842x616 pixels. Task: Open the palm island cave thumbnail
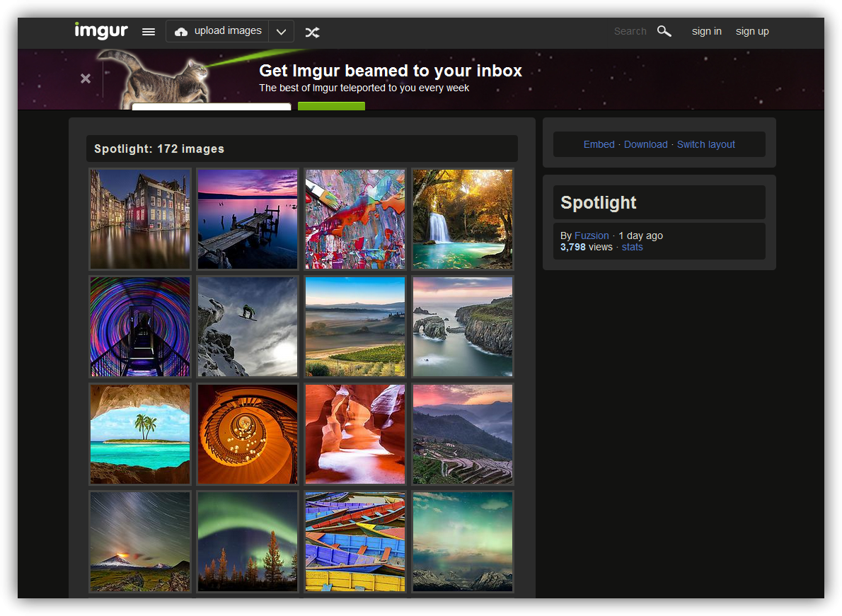tap(140, 434)
